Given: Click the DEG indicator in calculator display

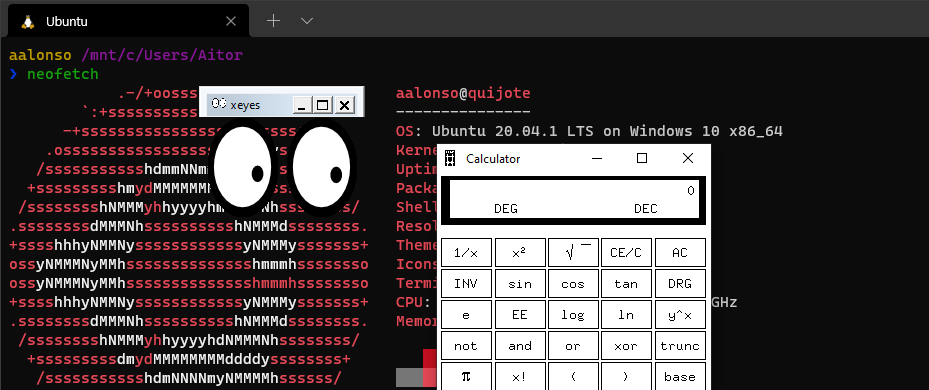Looking at the screenshot, I should tap(506, 209).
